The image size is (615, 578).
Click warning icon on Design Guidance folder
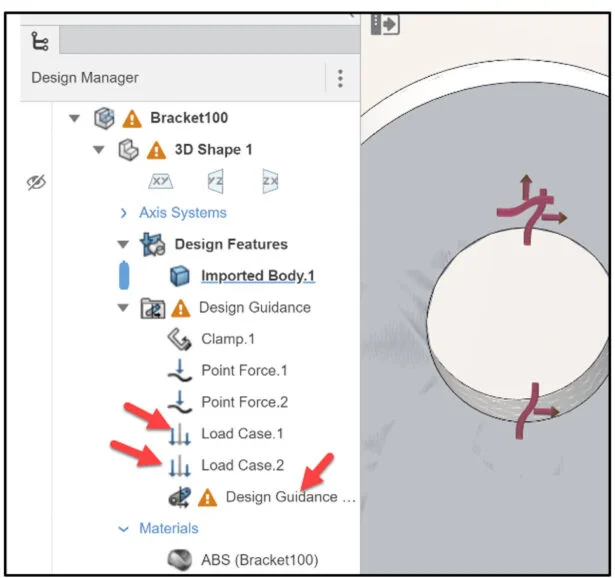click(180, 309)
